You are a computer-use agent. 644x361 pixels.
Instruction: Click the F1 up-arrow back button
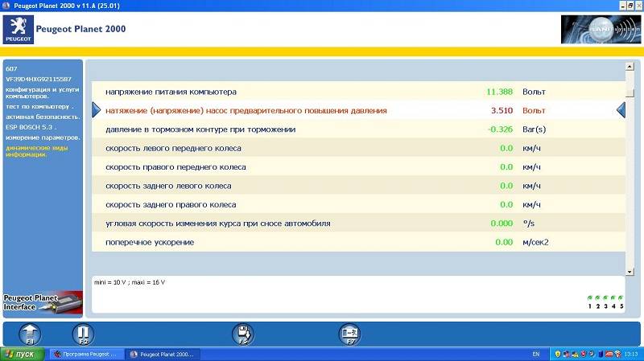(30, 334)
